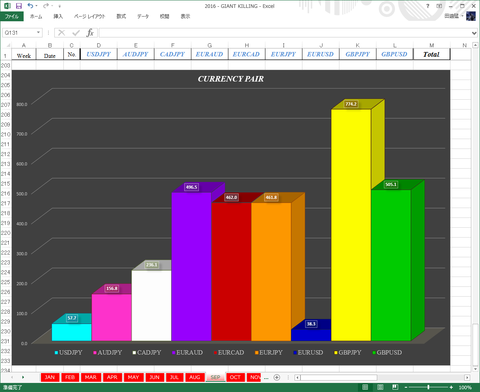This screenshot has height=392, width=480.
Task: Show previous sheet tabs with arrow
Action: pyautogui.click(x=12, y=377)
